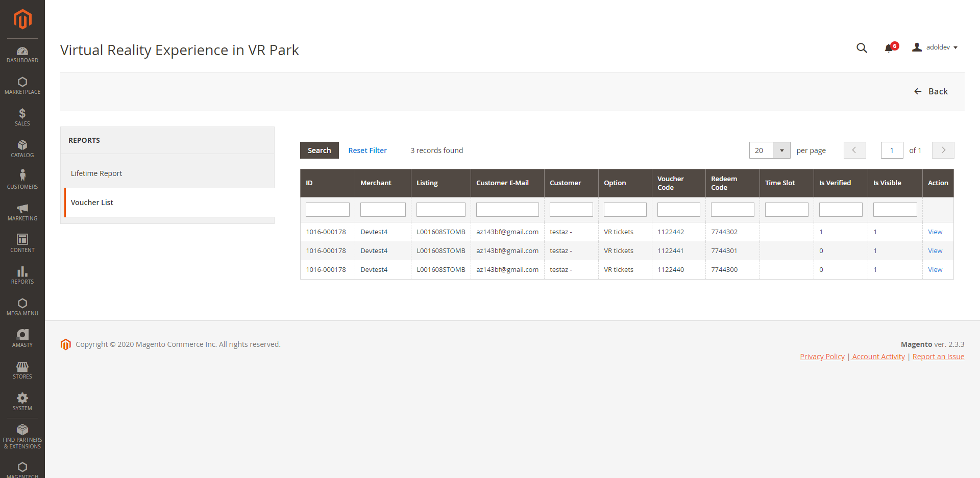The image size is (980, 478).
Task: Click redeem code 7744302 cell
Action: pyautogui.click(x=732, y=232)
